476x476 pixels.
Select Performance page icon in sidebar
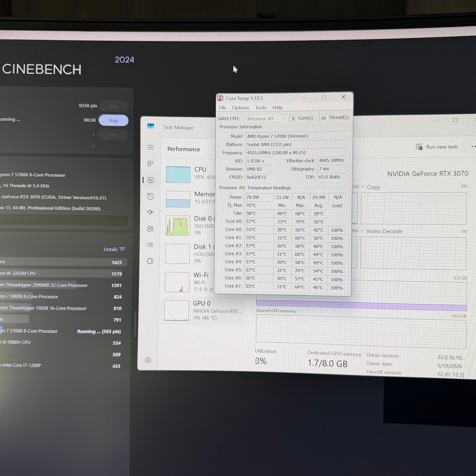point(151,180)
